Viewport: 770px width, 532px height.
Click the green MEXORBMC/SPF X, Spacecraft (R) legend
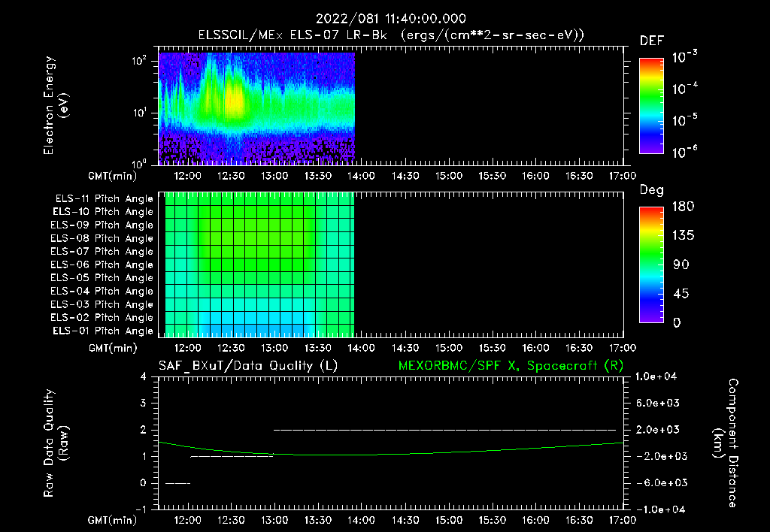click(x=511, y=366)
